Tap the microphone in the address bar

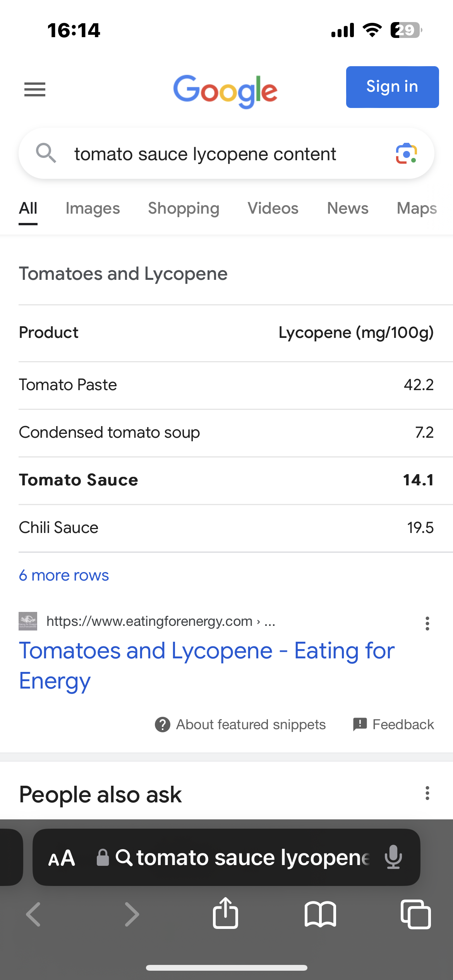(x=393, y=857)
